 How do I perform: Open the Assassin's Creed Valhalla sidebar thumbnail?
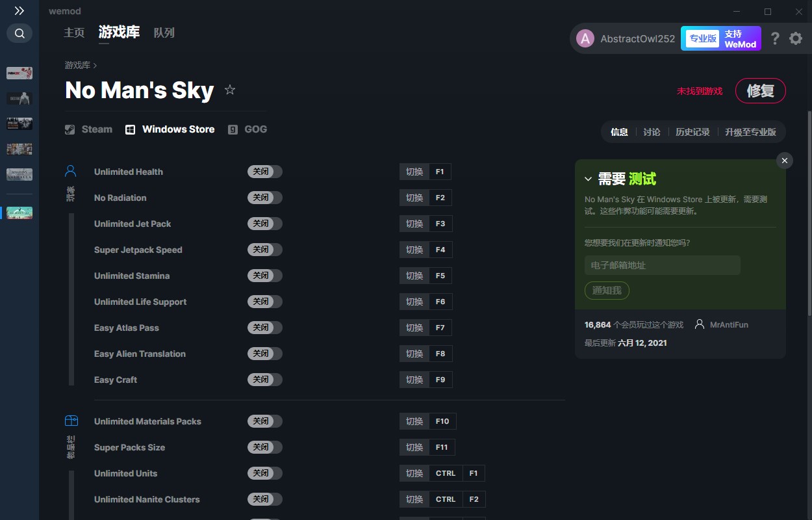pyautogui.click(x=19, y=174)
